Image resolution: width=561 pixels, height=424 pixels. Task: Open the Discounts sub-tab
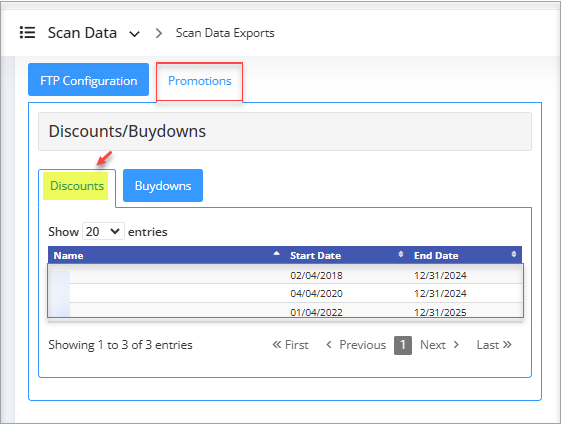click(x=77, y=186)
